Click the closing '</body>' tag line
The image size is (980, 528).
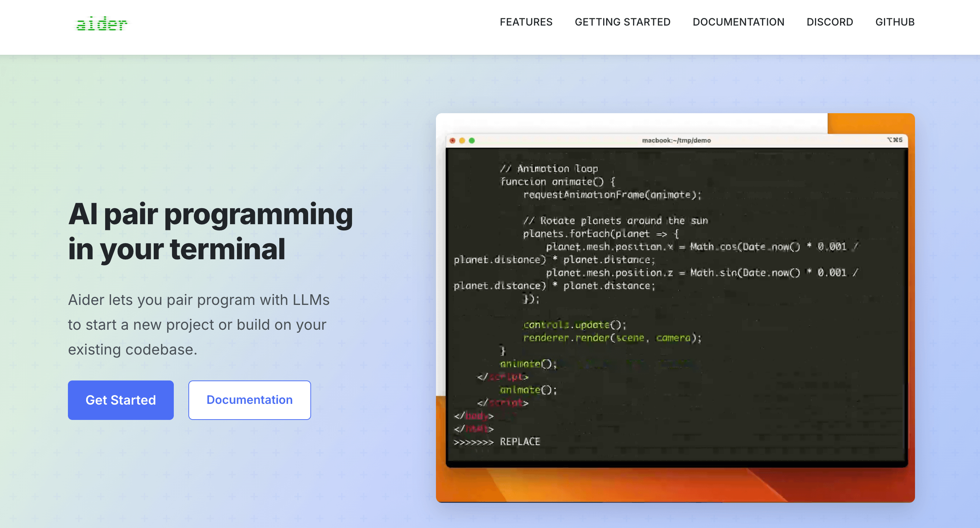coord(473,416)
